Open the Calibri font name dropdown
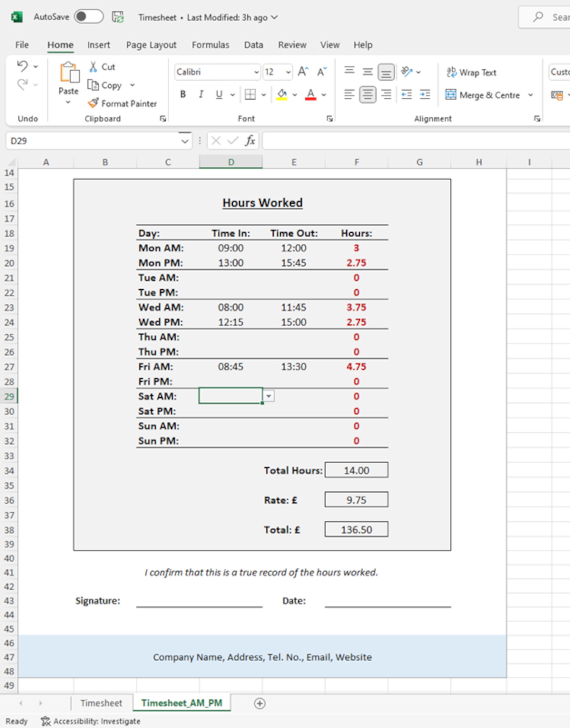The image size is (570, 728). coord(256,72)
